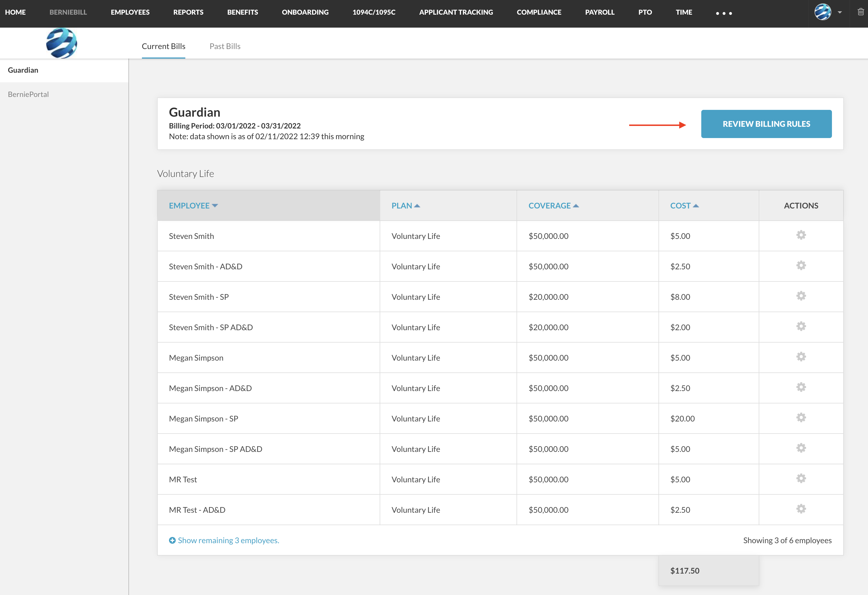Screen dimensions: 868x595
Task: Open the Reports menu
Action: (x=188, y=12)
